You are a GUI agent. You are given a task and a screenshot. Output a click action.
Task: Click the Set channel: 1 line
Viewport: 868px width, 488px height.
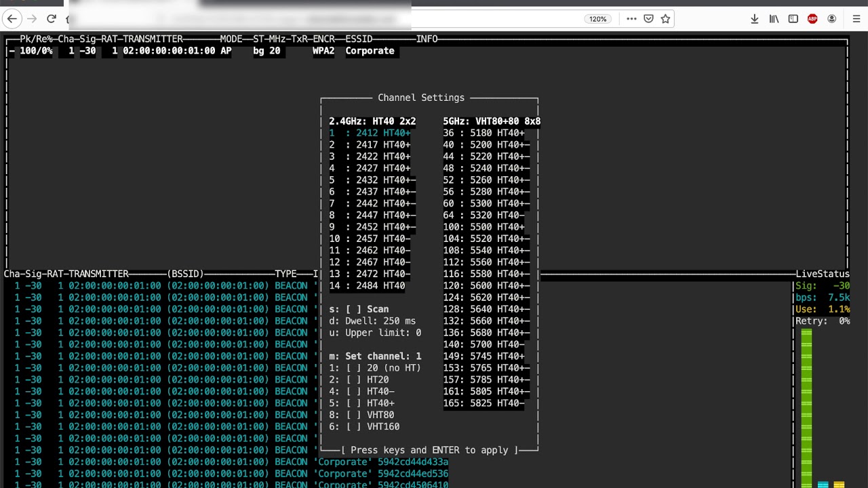tap(375, 356)
